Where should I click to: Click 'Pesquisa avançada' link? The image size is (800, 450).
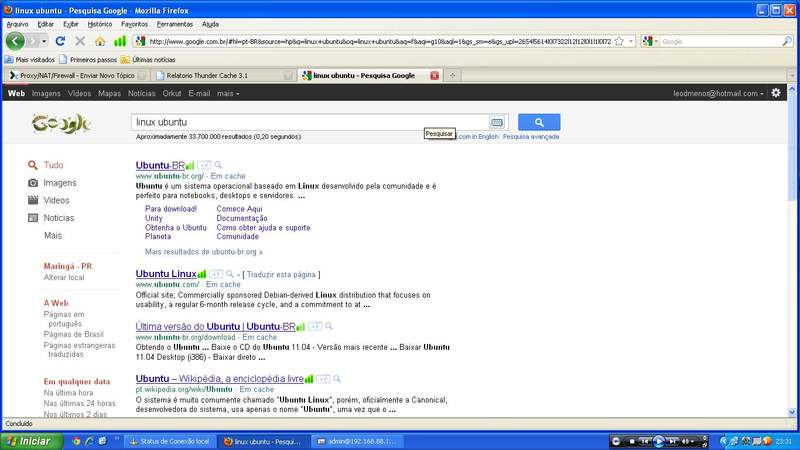(531, 137)
